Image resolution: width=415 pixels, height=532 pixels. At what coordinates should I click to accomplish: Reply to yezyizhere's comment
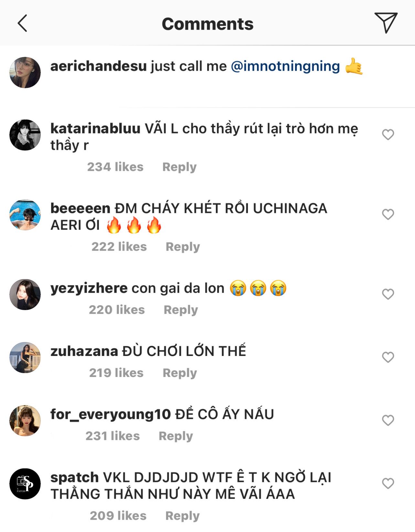pyautogui.click(x=181, y=310)
